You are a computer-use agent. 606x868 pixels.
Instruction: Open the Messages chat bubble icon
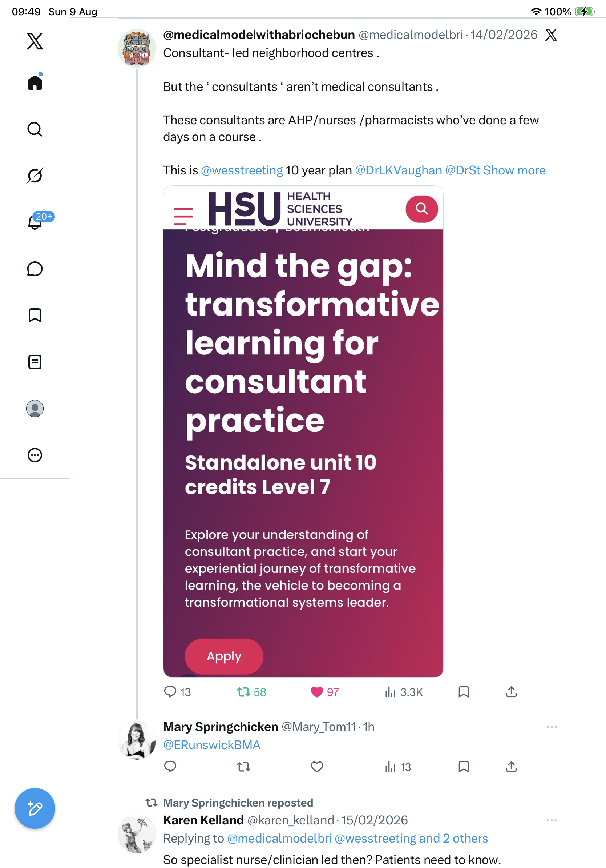(x=35, y=269)
